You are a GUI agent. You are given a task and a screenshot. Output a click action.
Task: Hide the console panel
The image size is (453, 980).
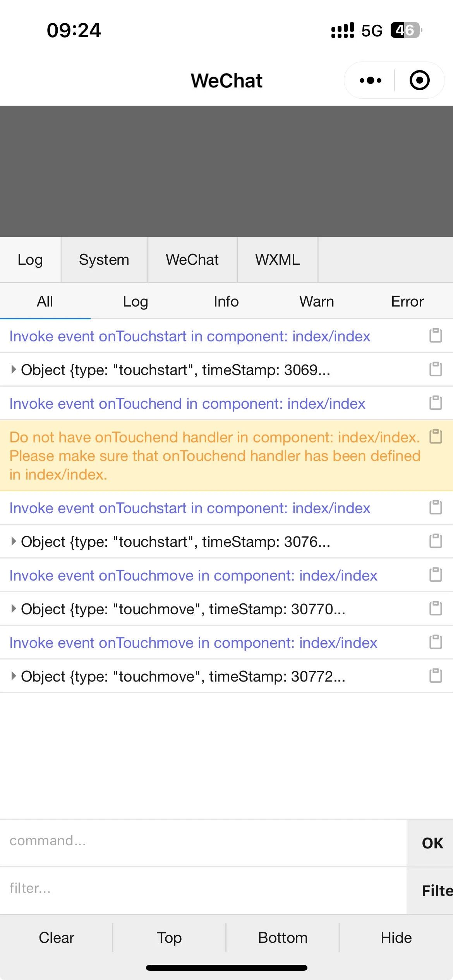pos(396,938)
